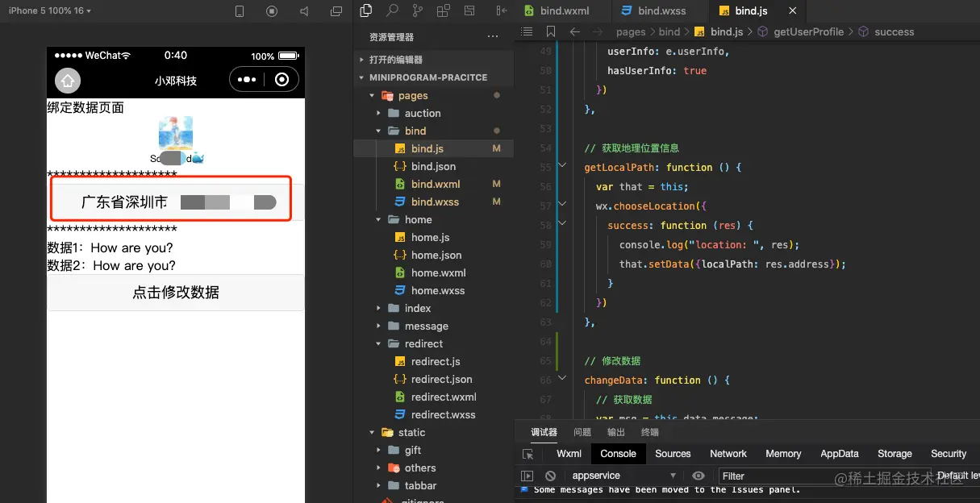The width and height of the screenshot is (980, 503).
Task: Open the appservice context dropdown
Action: 624,476
